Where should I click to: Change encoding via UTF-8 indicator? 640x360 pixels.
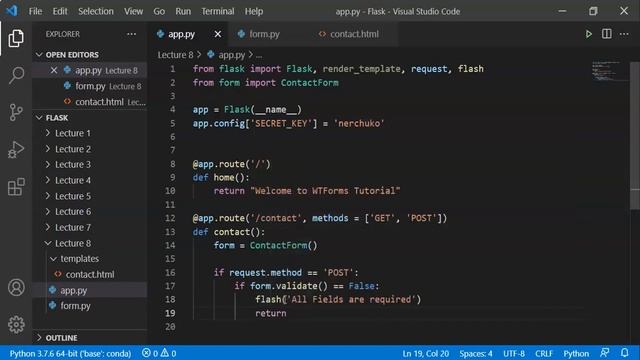coord(514,353)
